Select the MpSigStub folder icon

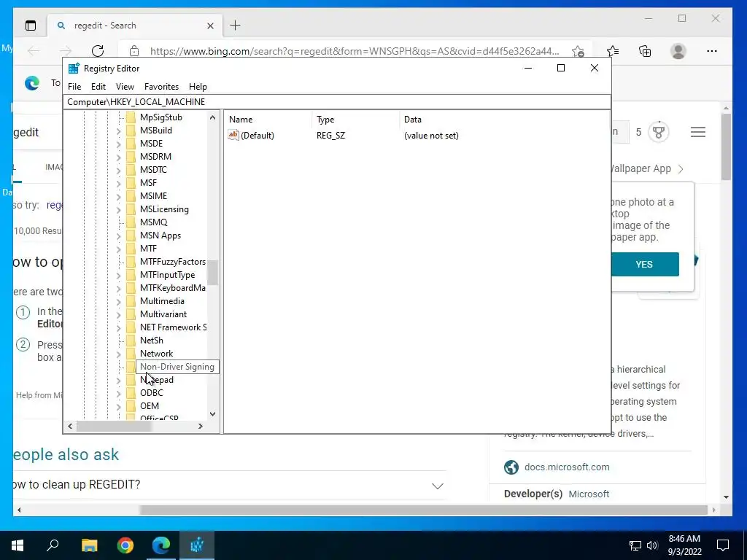click(131, 117)
